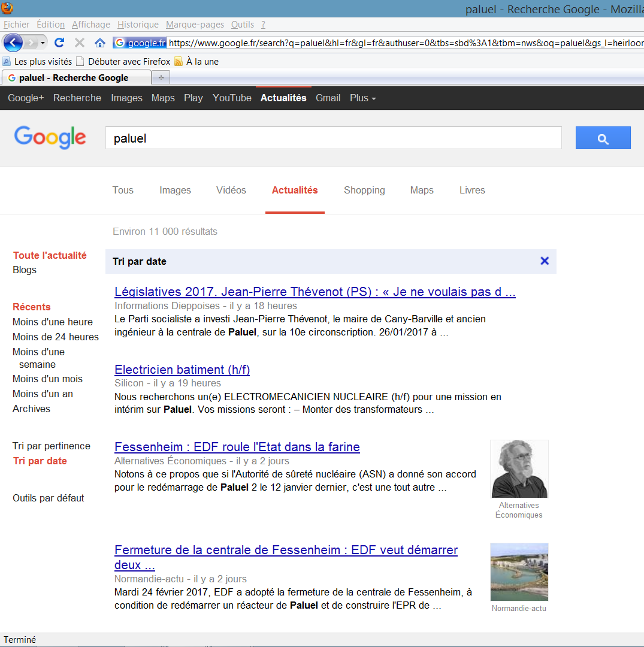Open the Archives filter

coord(31,409)
